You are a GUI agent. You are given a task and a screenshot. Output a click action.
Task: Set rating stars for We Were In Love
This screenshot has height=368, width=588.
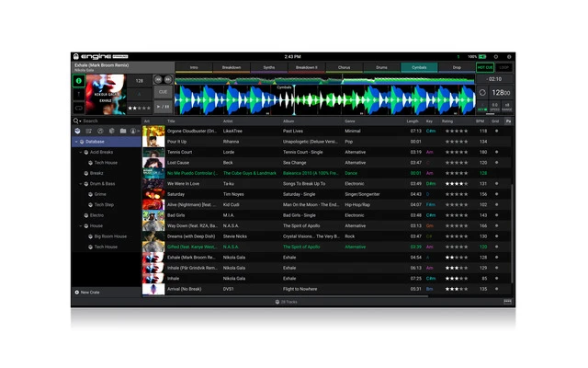[457, 184]
